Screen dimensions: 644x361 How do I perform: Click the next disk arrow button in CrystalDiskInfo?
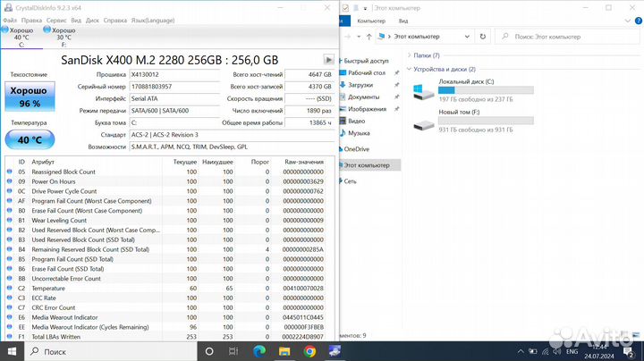click(x=328, y=60)
